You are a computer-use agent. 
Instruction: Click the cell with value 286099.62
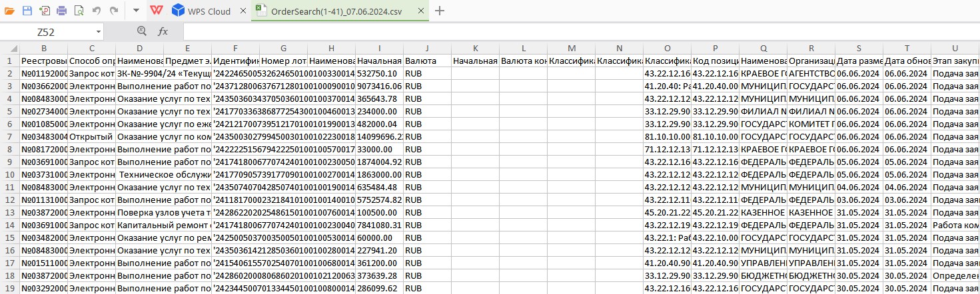click(379, 288)
